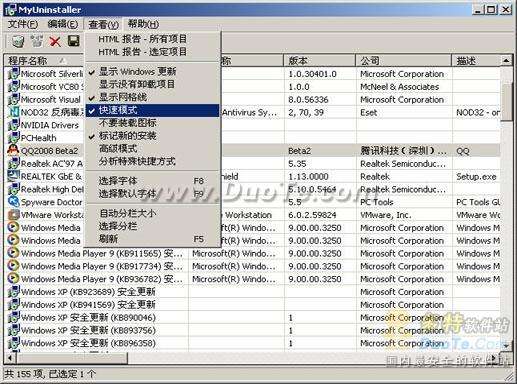Click the REALTEK GbE program icon
The height and width of the screenshot is (384, 517).
[x=13, y=176]
